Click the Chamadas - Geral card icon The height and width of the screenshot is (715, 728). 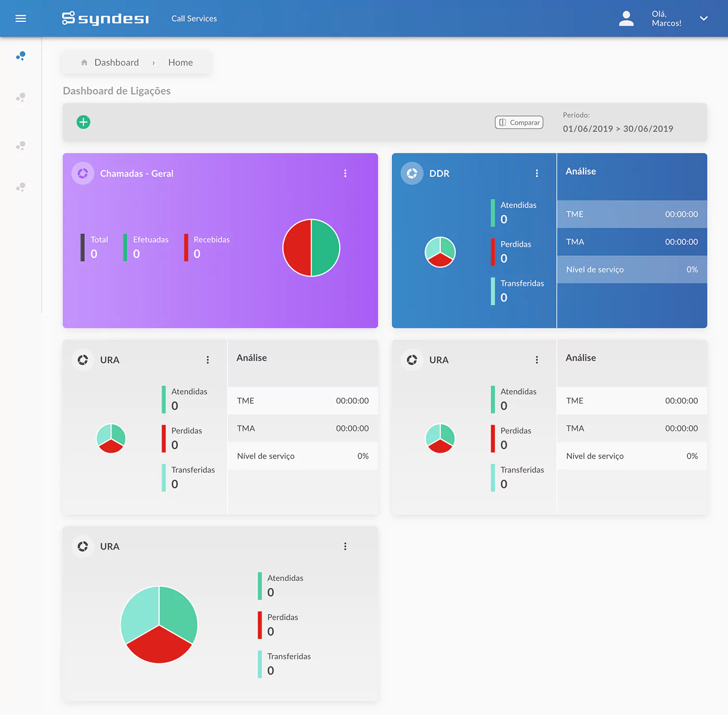pyautogui.click(x=83, y=174)
